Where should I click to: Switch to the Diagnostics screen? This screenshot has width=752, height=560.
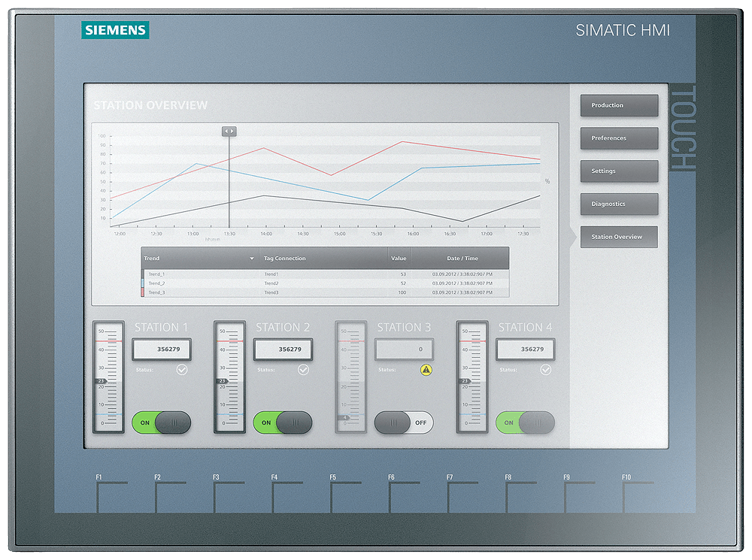click(618, 204)
